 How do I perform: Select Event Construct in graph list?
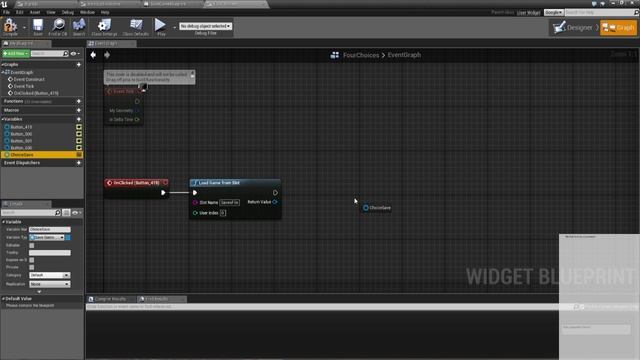(x=29, y=79)
